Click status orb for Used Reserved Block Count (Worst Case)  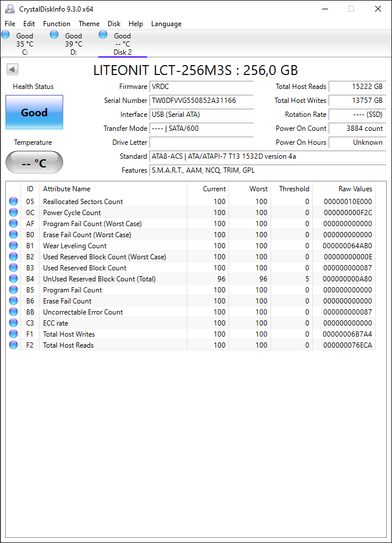point(13,256)
